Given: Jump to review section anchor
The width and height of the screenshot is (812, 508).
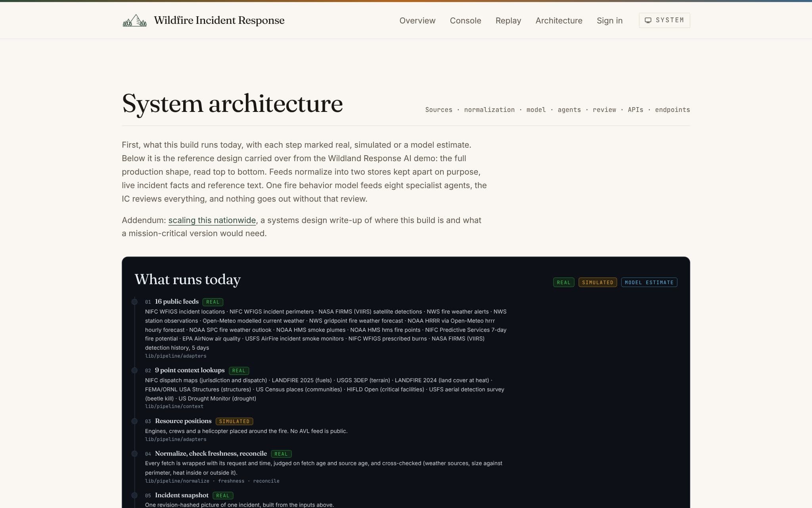Looking at the screenshot, I should (x=604, y=110).
